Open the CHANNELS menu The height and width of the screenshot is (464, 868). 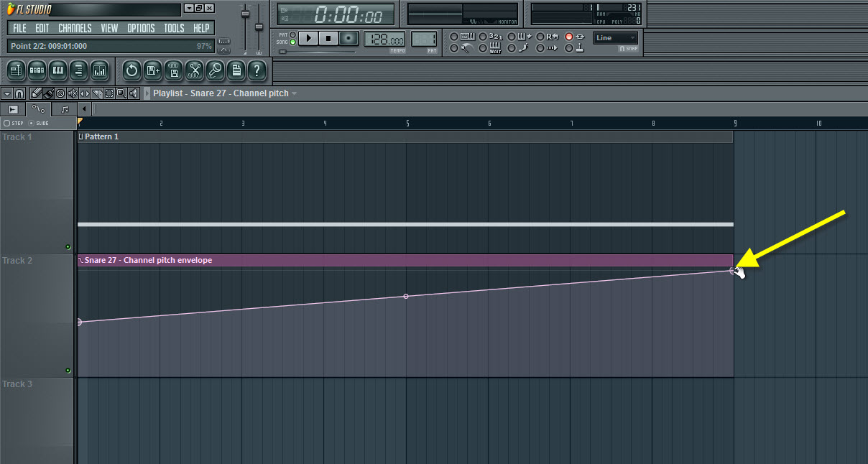[75, 28]
